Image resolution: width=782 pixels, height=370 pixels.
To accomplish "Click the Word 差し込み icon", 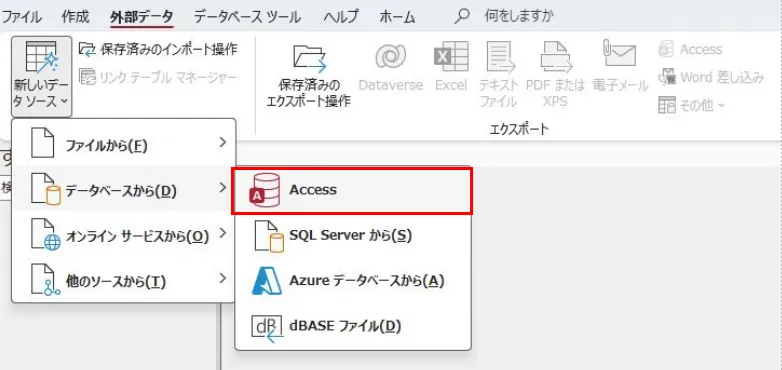I will pyautogui.click(x=667, y=77).
